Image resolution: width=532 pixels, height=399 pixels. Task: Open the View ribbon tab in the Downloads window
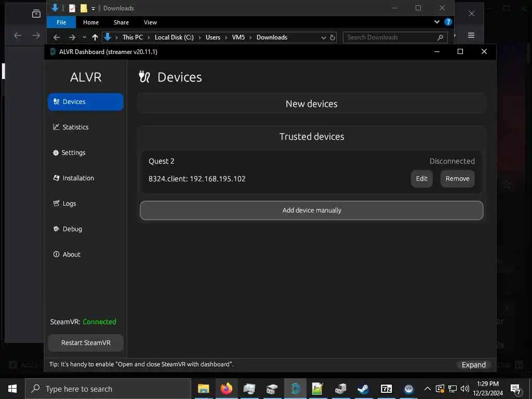point(150,22)
